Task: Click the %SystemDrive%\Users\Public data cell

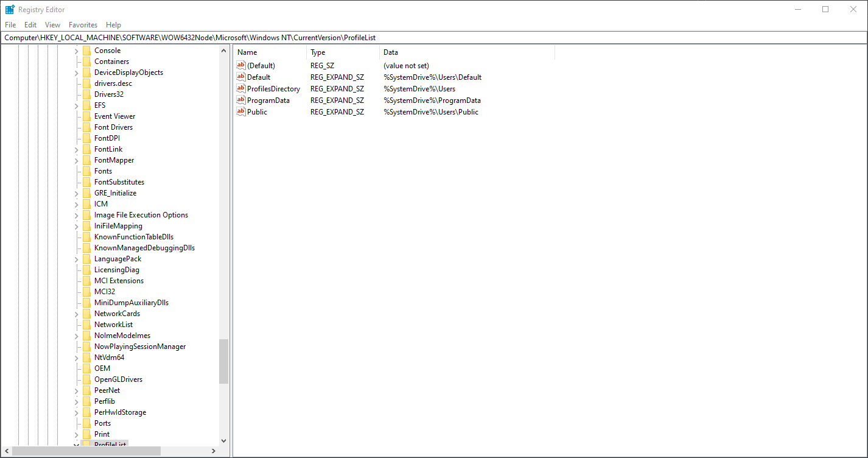Action: click(x=431, y=112)
